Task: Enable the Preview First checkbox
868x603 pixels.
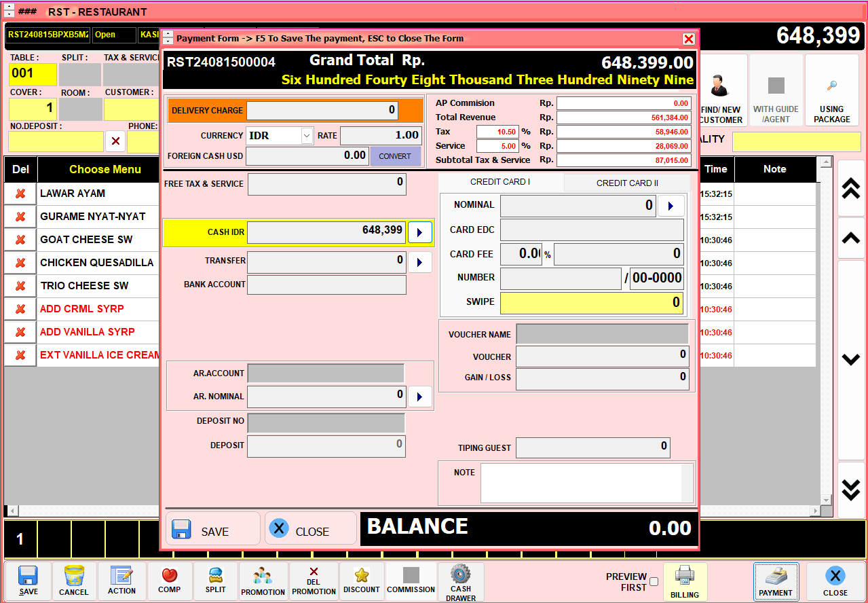Action: coord(654,581)
